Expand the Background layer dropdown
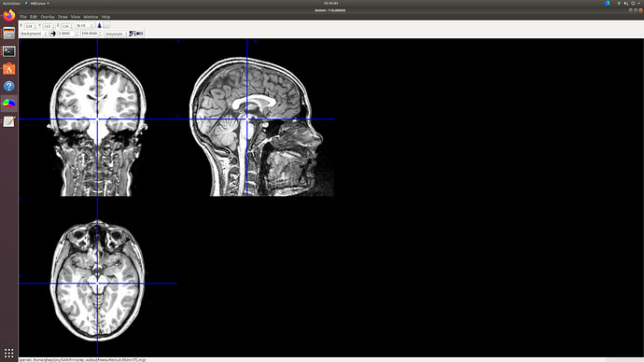Image resolution: width=644 pixels, height=362 pixels. coord(34,34)
